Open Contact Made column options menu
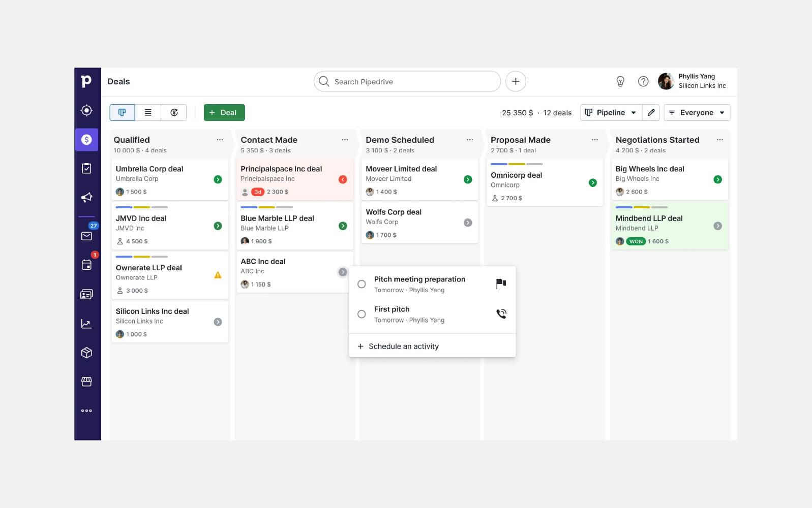This screenshot has height=508, width=812. 345,140
